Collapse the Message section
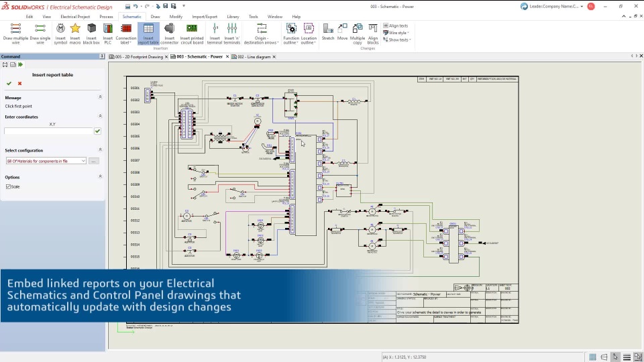 tap(100, 97)
